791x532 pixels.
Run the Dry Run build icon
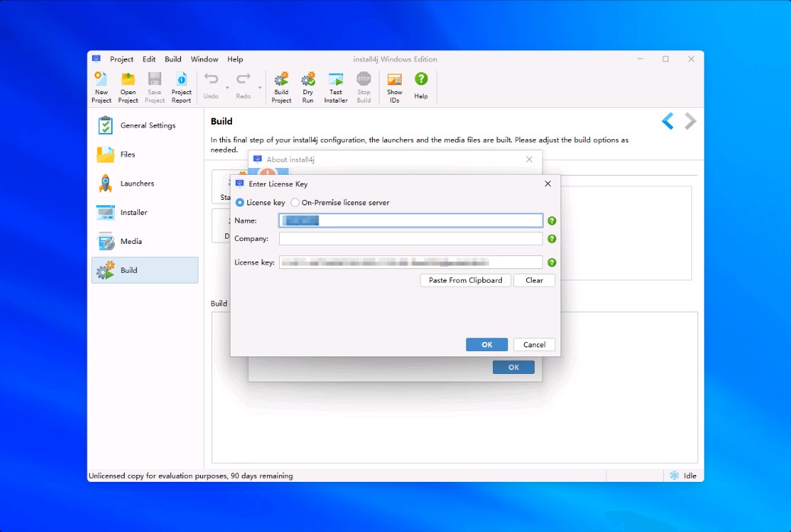coord(308,87)
